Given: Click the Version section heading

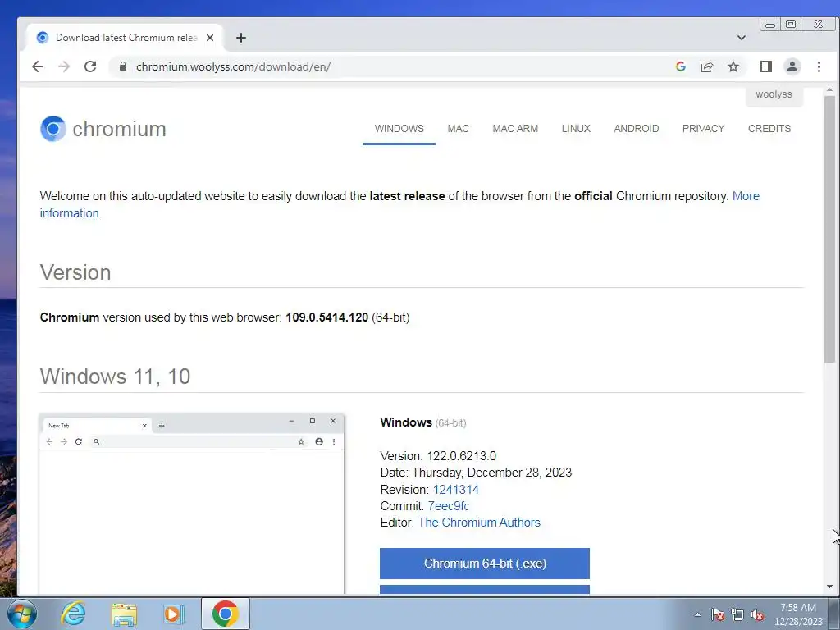Looking at the screenshot, I should (x=75, y=272).
